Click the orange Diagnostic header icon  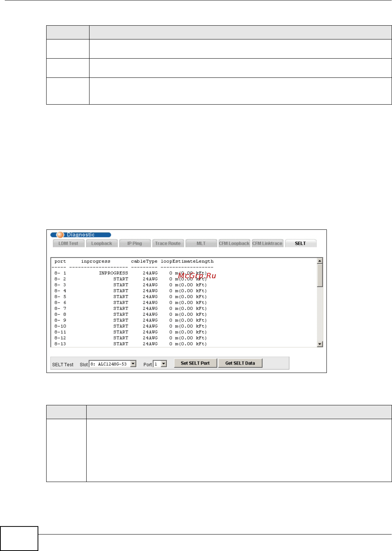(x=60, y=235)
